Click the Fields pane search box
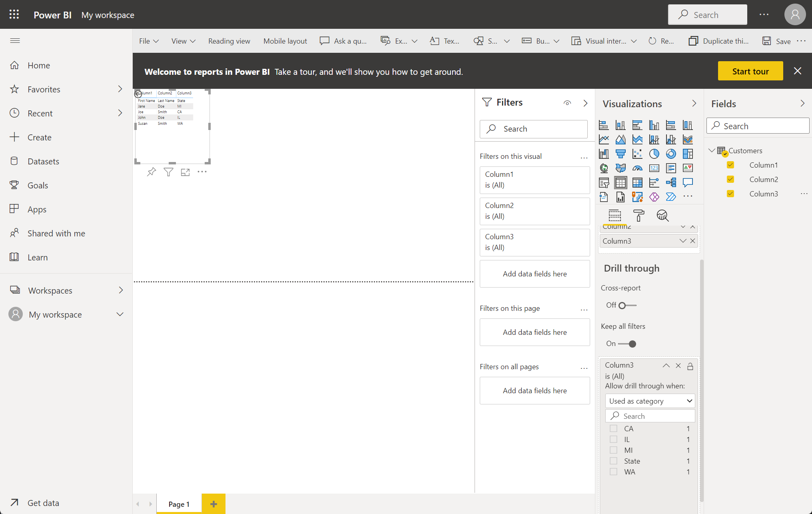The width and height of the screenshot is (812, 514). [x=758, y=126]
